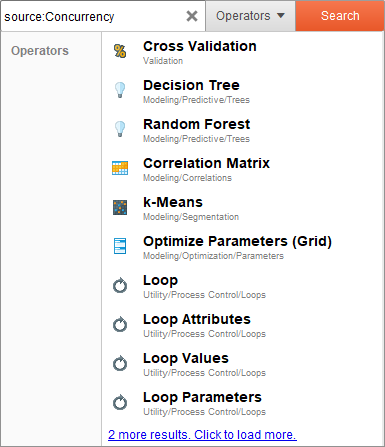Click the Loop circular arrow icon
Screen dimensions: 385x447
click(120, 285)
